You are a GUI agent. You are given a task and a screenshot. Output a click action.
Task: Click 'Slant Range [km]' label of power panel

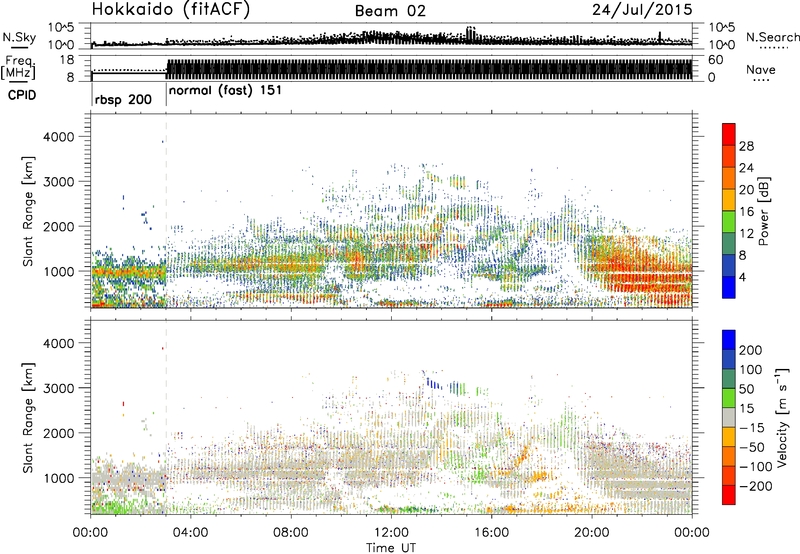pyautogui.click(x=28, y=211)
